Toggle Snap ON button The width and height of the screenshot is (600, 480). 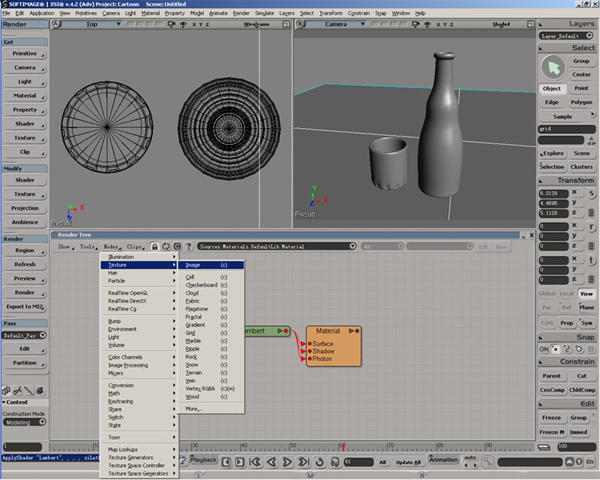tap(544, 349)
